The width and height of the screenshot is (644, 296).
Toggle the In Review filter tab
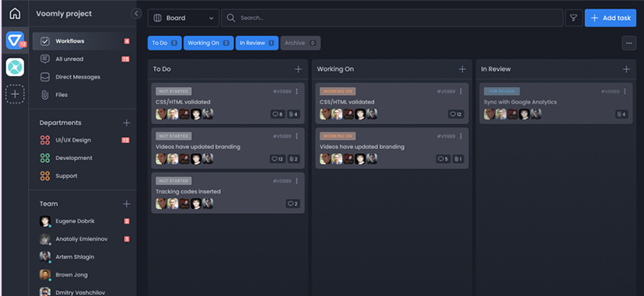(257, 43)
